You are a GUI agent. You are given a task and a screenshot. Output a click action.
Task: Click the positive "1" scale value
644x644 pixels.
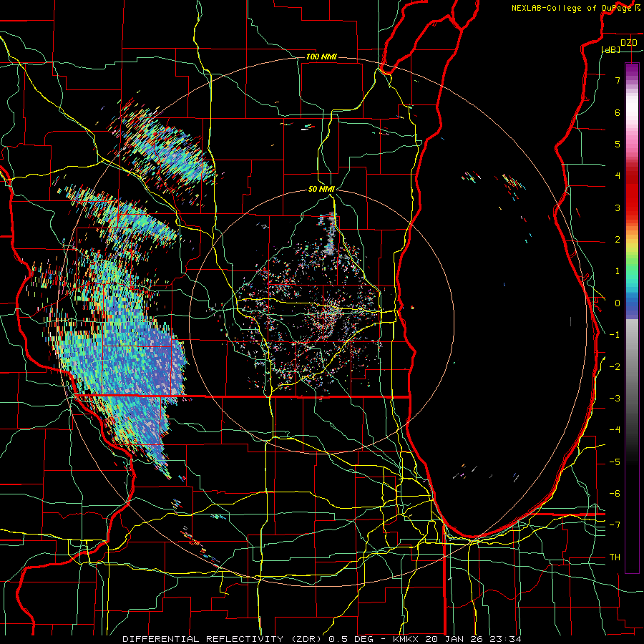point(618,271)
